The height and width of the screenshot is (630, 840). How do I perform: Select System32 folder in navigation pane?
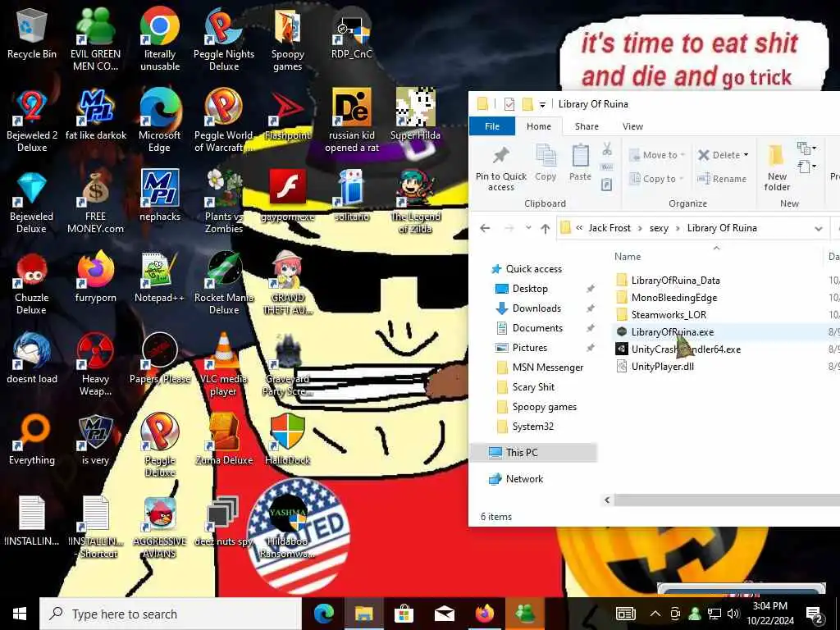(x=532, y=427)
